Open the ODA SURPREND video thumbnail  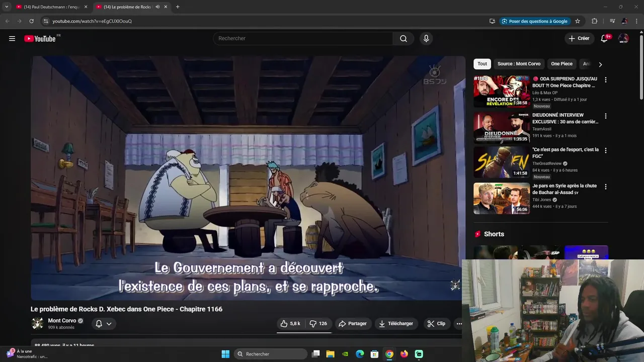[502, 92]
